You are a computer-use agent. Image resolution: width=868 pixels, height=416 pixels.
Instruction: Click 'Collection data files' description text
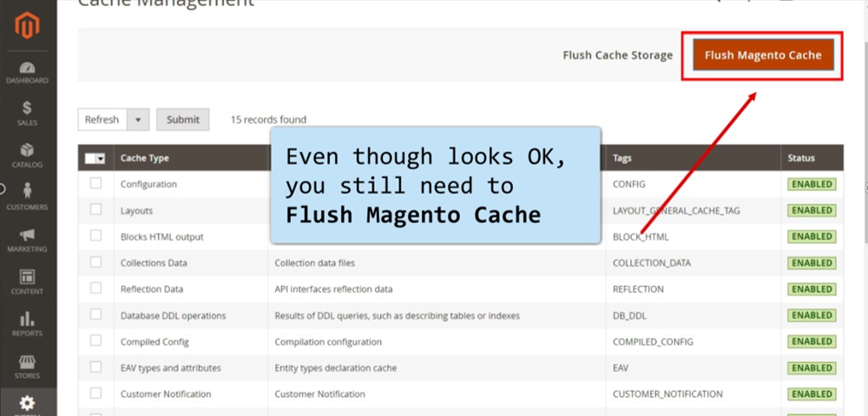pyautogui.click(x=314, y=262)
